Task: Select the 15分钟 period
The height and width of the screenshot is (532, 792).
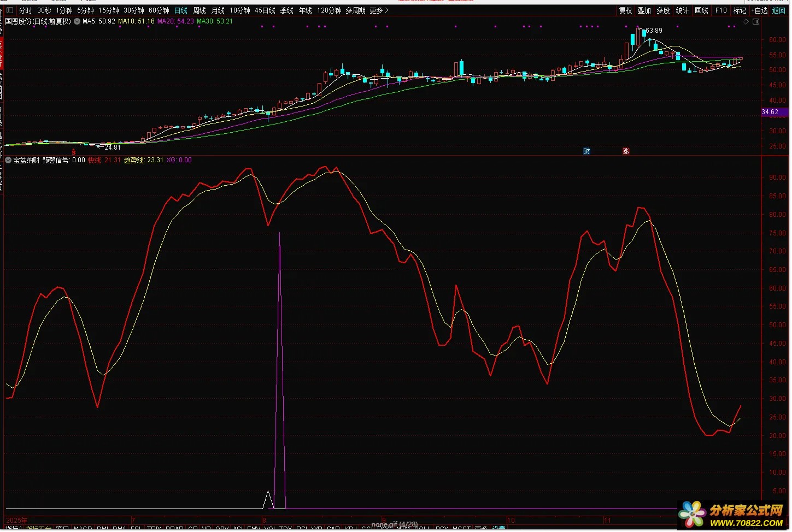Action: (109, 10)
